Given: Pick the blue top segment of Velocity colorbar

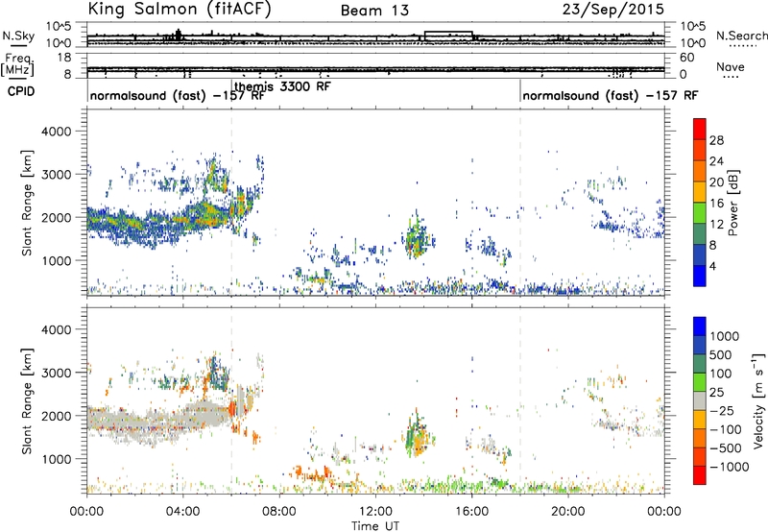Looking at the screenshot, I should point(700,326).
